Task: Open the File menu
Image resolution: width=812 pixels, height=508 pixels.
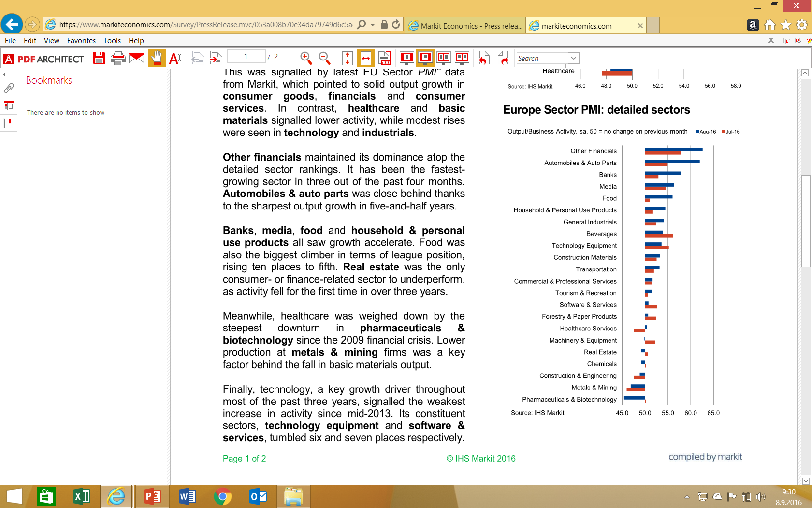Action: pyautogui.click(x=10, y=41)
